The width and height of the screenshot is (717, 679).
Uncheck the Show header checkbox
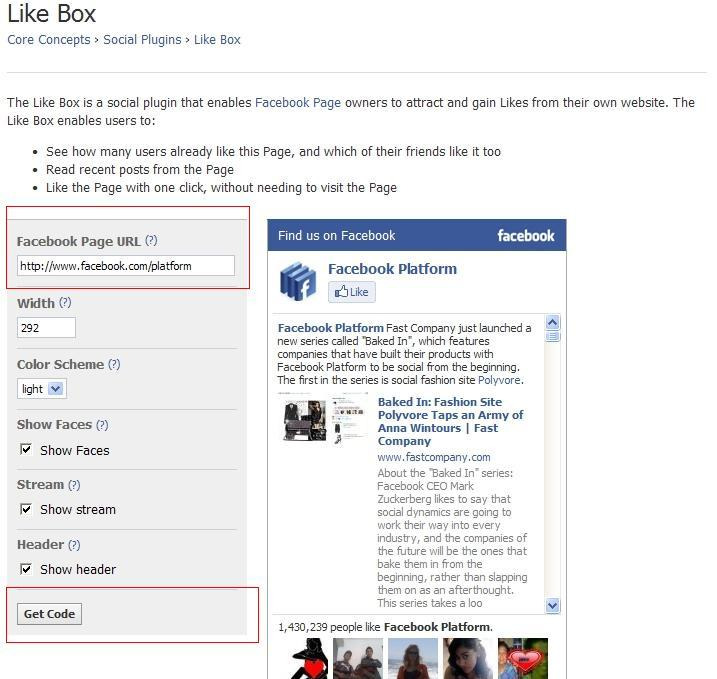26,569
